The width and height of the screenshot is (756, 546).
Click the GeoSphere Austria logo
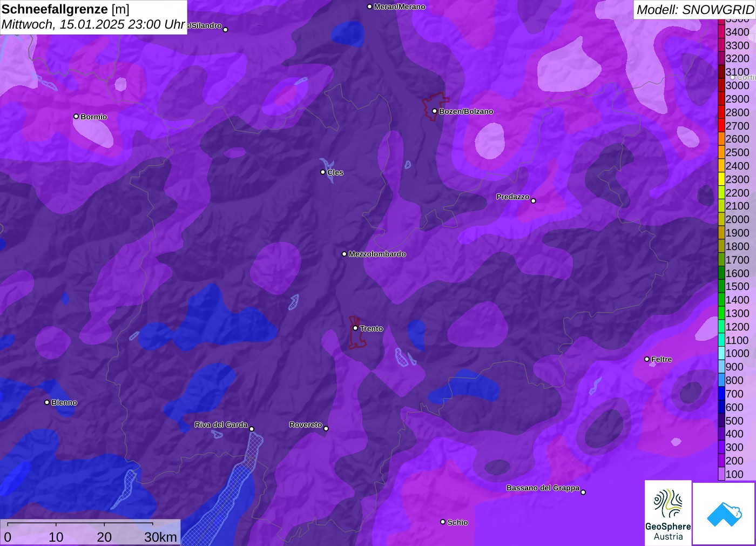point(668,513)
